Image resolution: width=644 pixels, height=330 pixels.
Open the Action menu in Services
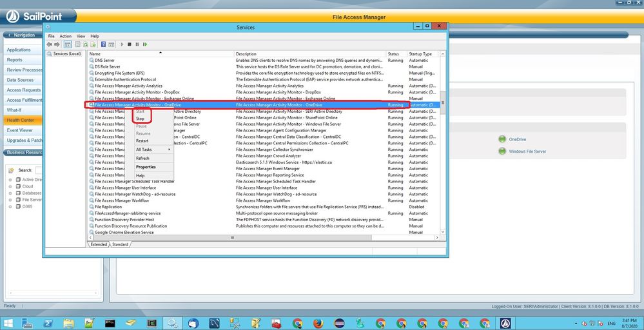pyautogui.click(x=65, y=36)
